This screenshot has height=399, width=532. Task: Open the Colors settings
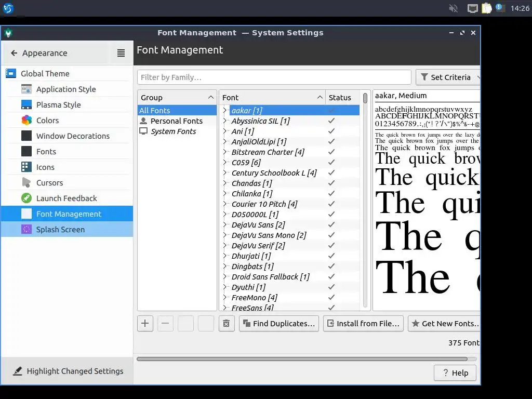click(67, 121)
